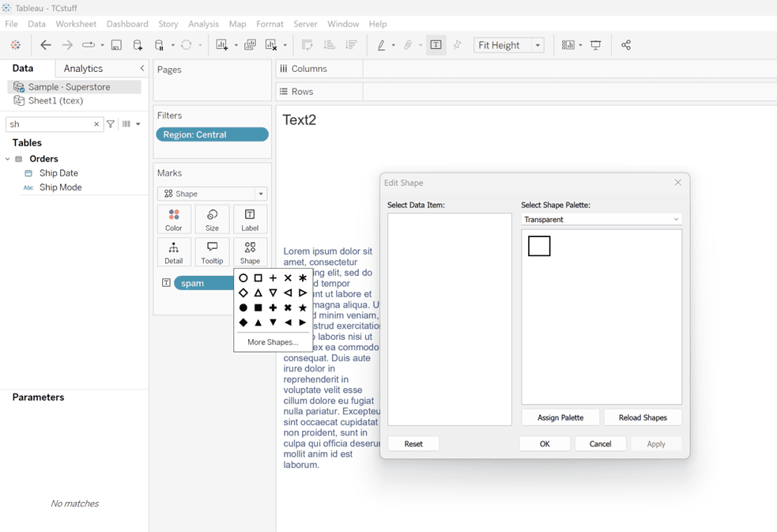Choose the open circle shape
The width and height of the screenshot is (777, 532).
click(243, 278)
